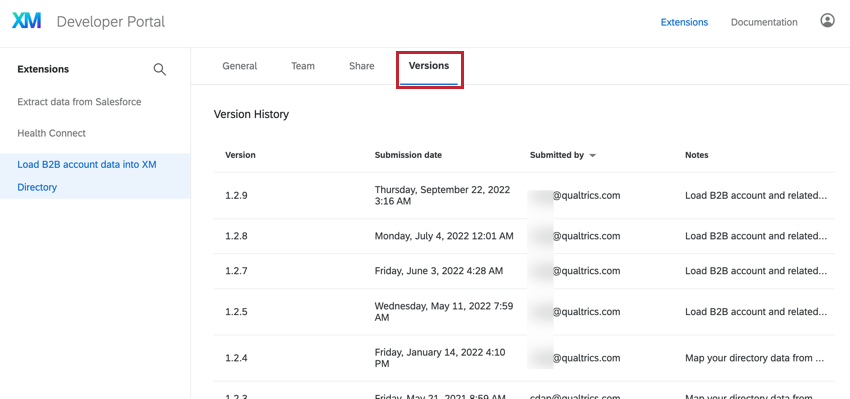Toggle the Submitted by sort arrow
Viewport: 850px width, 399px height.
click(x=593, y=156)
